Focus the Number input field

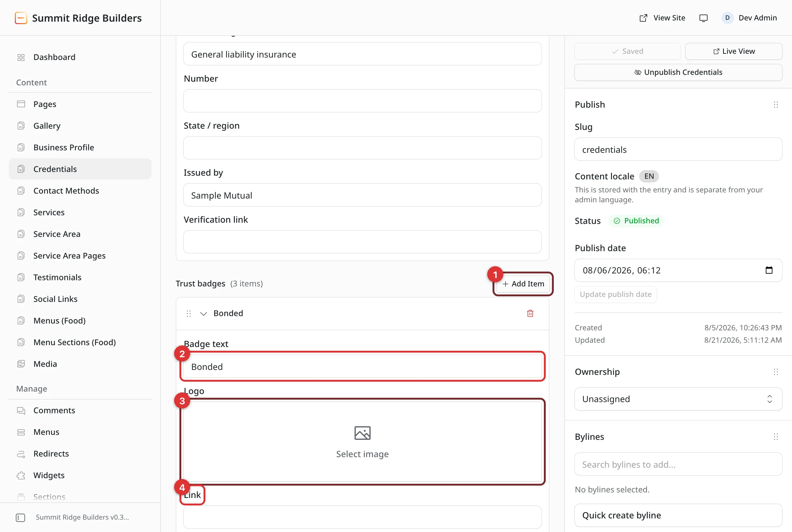click(x=362, y=101)
